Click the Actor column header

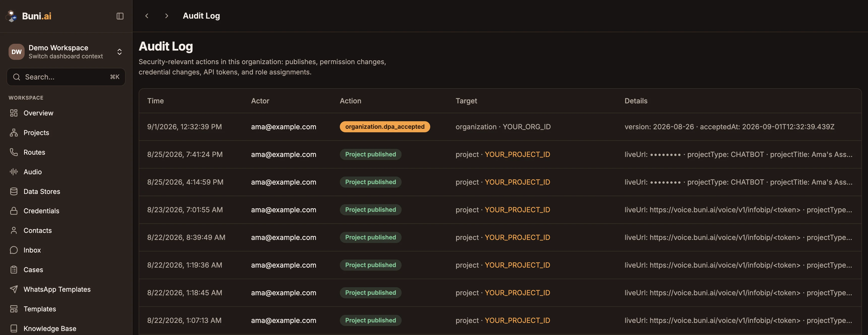260,101
